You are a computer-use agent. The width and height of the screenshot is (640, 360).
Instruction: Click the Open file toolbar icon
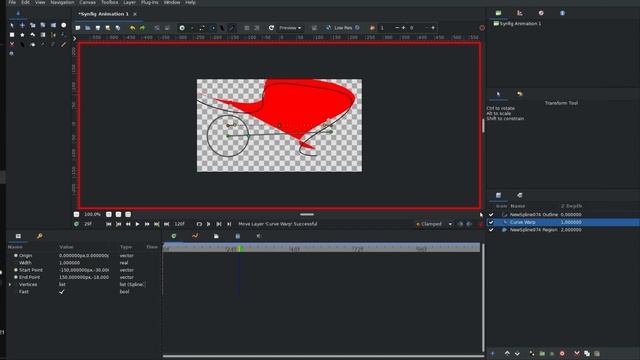(x=88, y=28)
